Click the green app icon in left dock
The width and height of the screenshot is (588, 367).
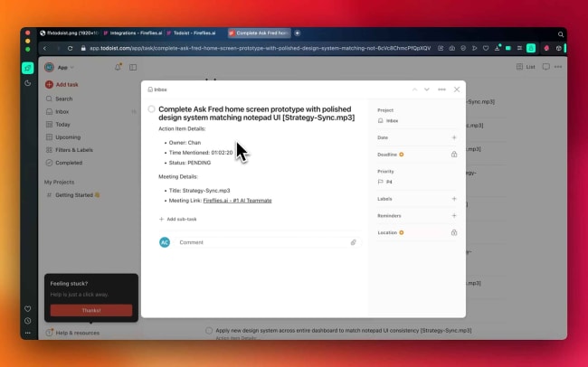pos(28,68)
